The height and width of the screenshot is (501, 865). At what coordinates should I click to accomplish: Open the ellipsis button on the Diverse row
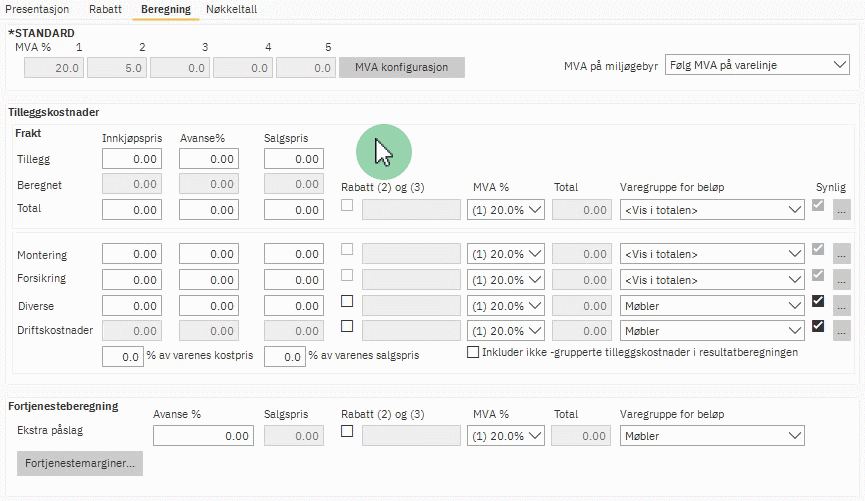pos(841,304)
